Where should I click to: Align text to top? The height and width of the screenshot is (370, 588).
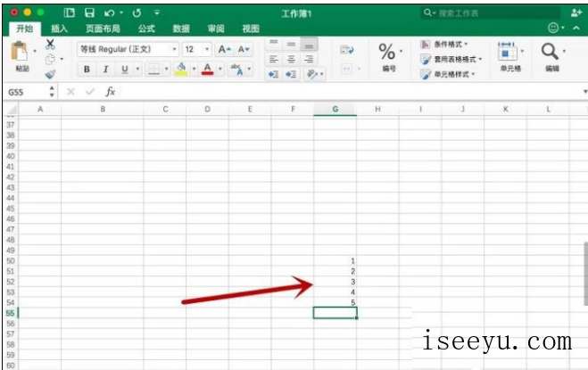coord(274,44)
